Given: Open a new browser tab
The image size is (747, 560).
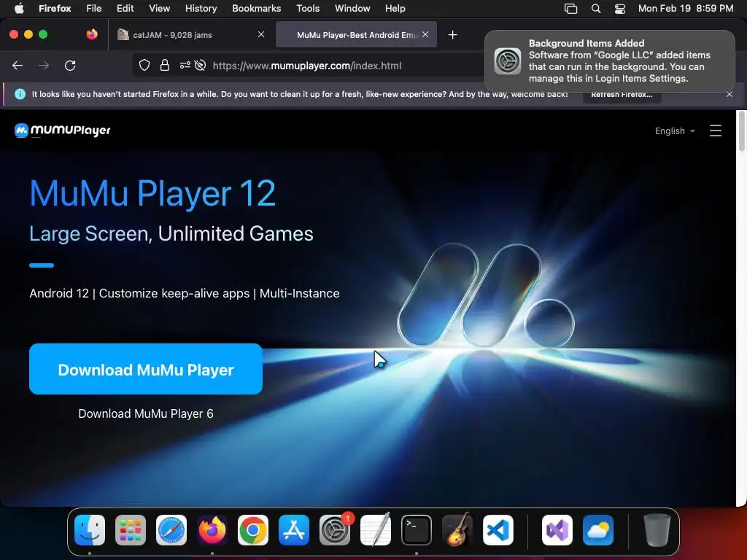Looking at the screenshot, I should (x=452, y=35).
